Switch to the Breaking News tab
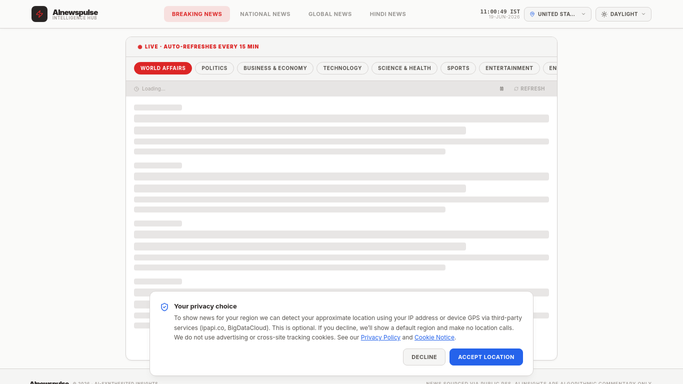 click(x=197, y=14)
